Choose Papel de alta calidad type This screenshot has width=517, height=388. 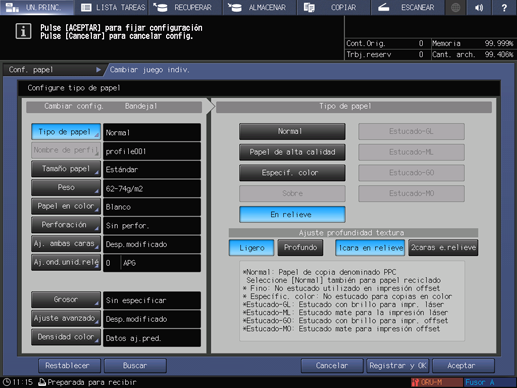292,152
